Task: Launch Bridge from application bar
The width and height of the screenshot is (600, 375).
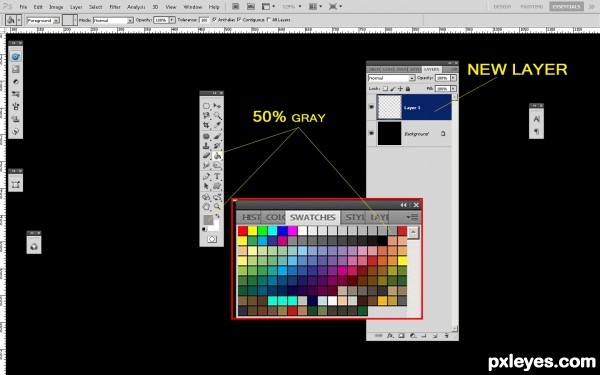Action: pos(236,7)
